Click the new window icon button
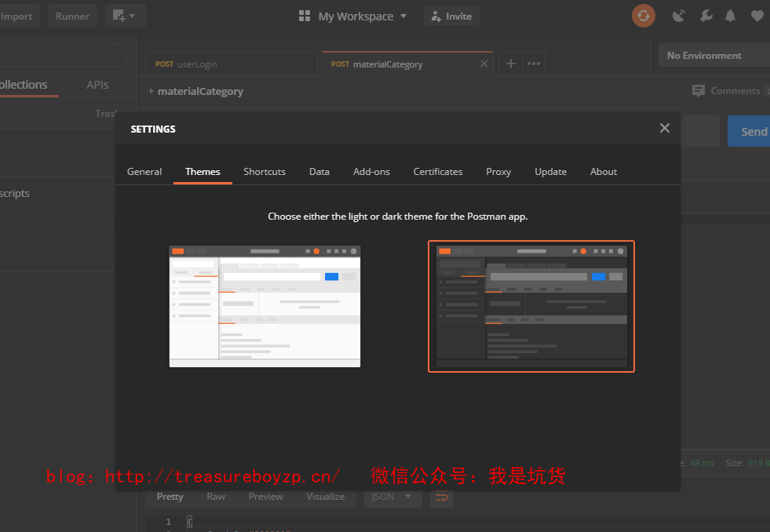 click(119, 16)
